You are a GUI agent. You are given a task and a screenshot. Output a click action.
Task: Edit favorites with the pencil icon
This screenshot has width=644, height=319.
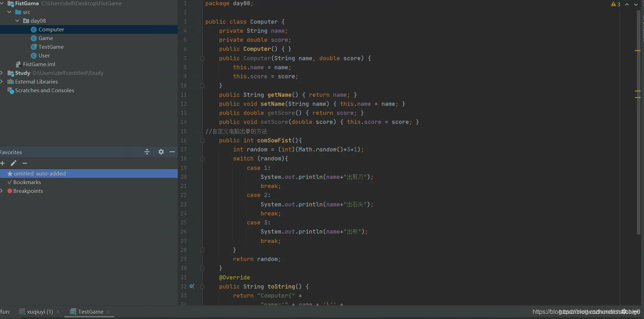[14, 163]
